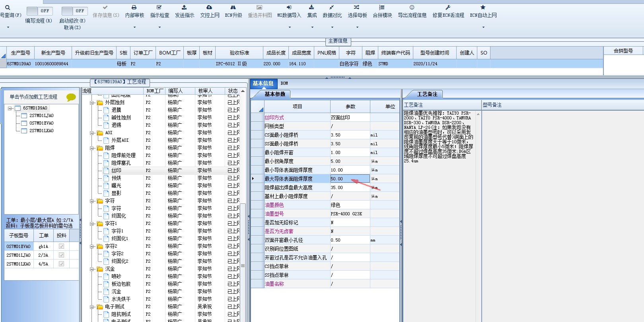This screenshot has width=644, height=322.
Task: Select the 【6S7MD1D9A0】工艺流程 tab
Action: point(120,82)
